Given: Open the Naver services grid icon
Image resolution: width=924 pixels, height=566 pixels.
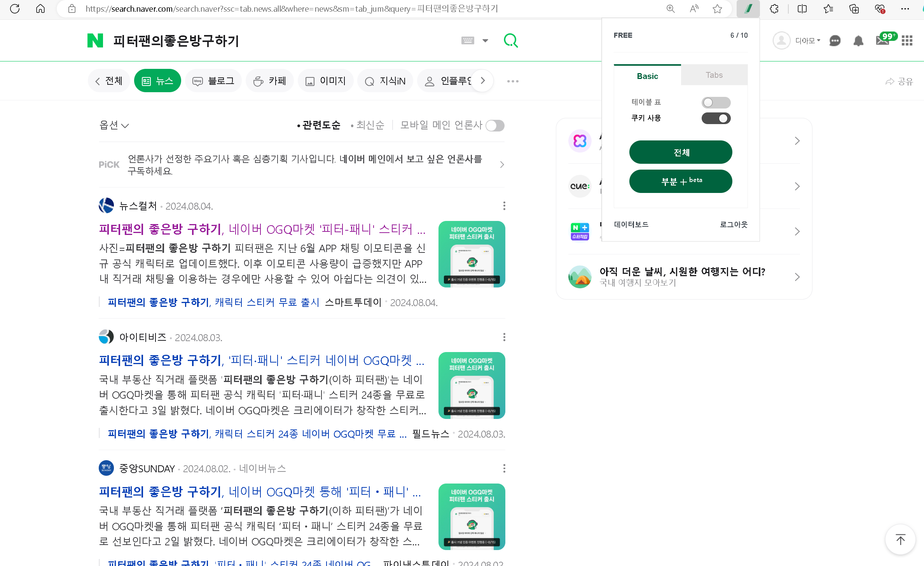Looking at the screenshot, I should [907, 40].
